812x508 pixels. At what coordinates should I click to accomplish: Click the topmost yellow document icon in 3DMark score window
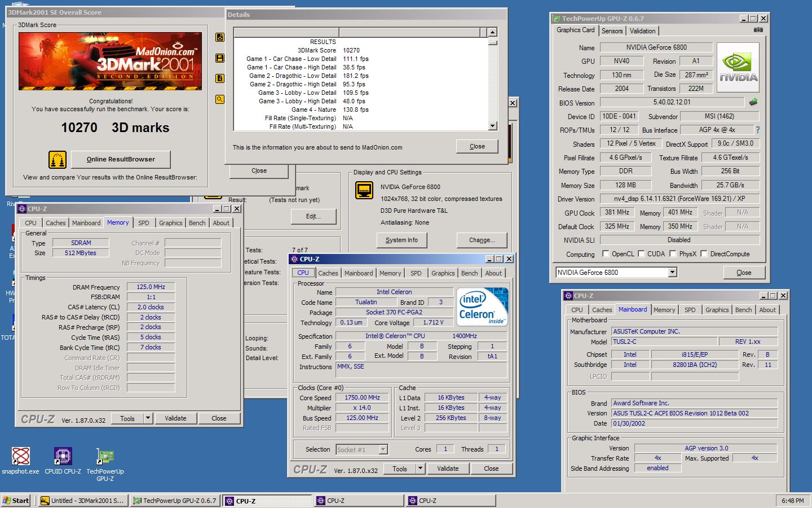click(x=220, y=37)
